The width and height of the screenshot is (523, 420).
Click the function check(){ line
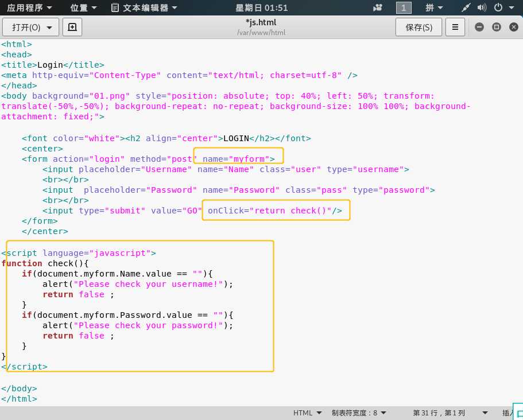45,263
